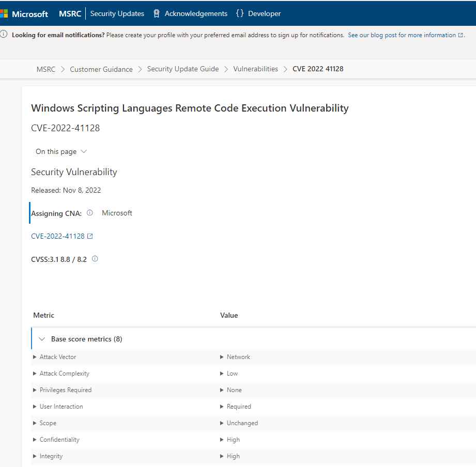The height and width of the screenshot is (467, 476).
Task: Click the Microsoft logo icon
Action: click(x=4, y=13)
